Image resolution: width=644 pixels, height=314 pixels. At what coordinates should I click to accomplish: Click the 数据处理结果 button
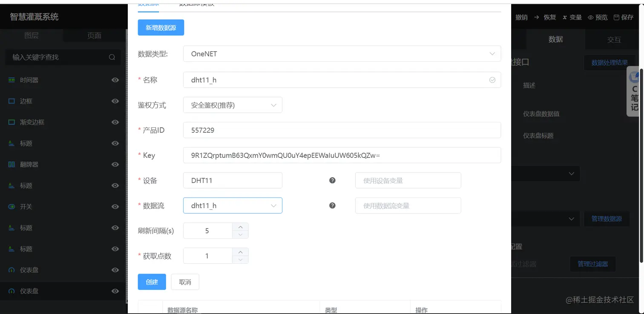(609, 63)
